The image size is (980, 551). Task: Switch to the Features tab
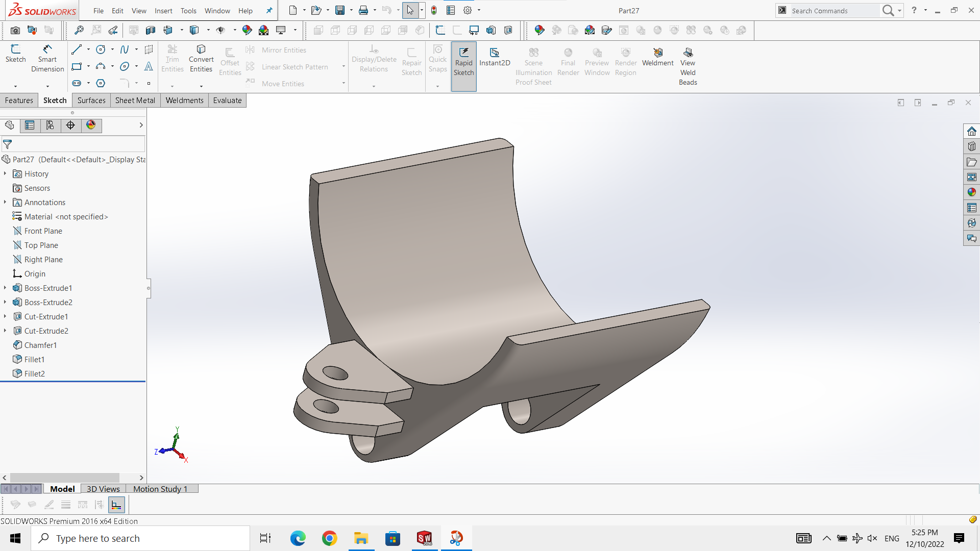[19, 101]
